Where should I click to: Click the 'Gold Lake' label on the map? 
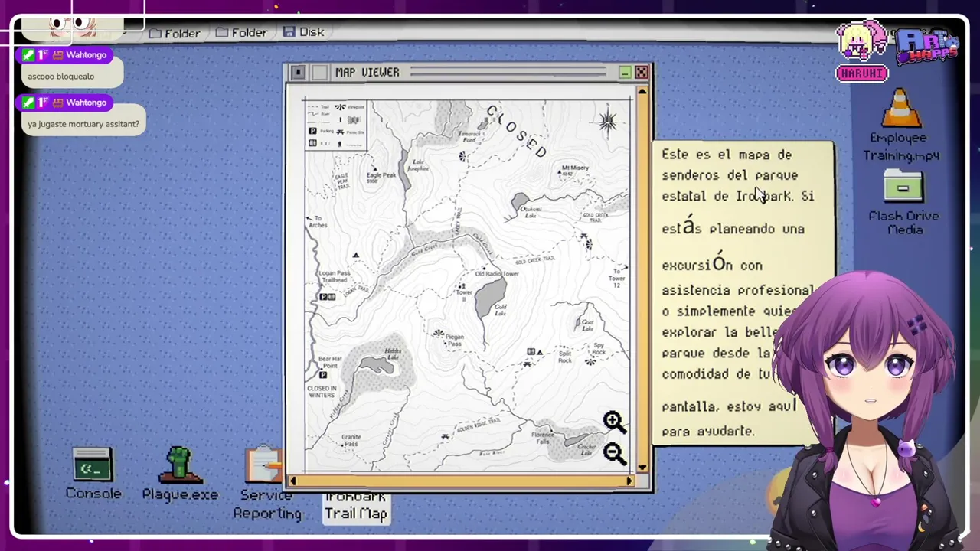(500, 310)
